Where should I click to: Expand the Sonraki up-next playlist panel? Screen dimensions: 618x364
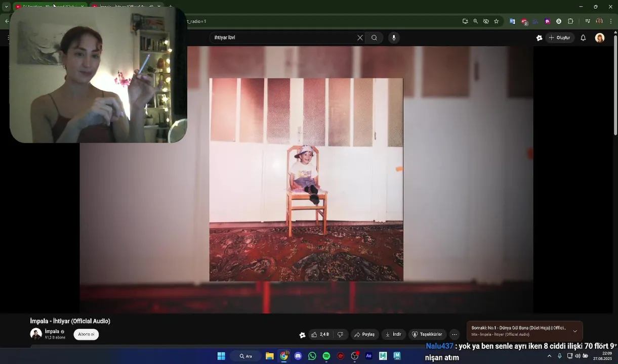point(575,331)
